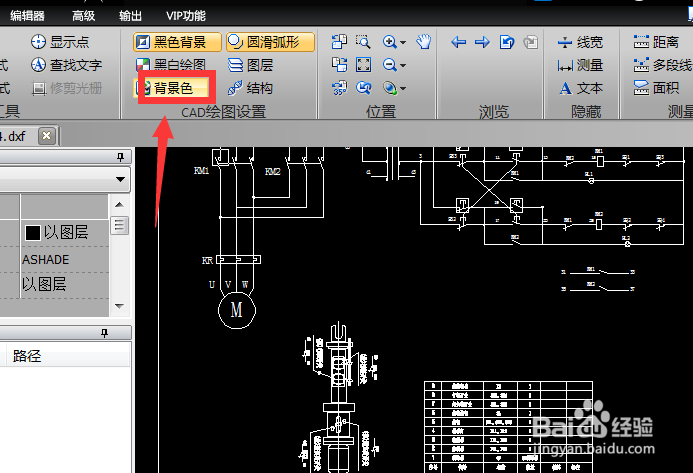Click the previous zoom view icon

[363, 88]
